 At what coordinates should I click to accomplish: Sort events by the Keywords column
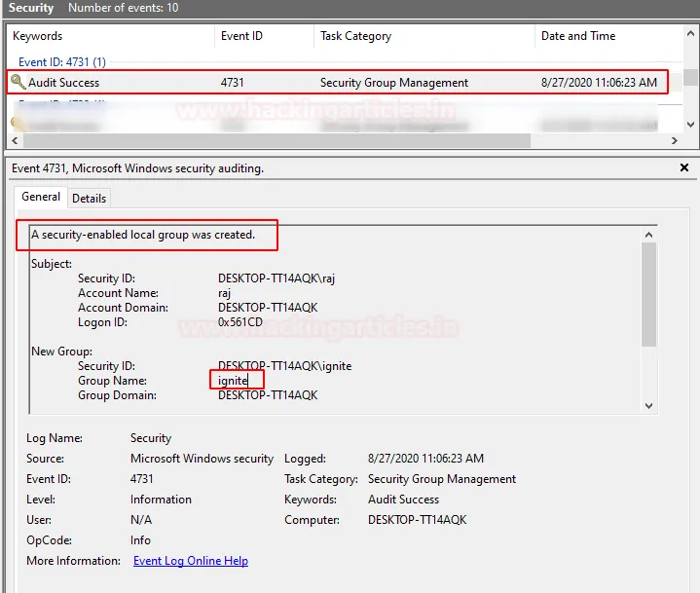click(37, 36)
